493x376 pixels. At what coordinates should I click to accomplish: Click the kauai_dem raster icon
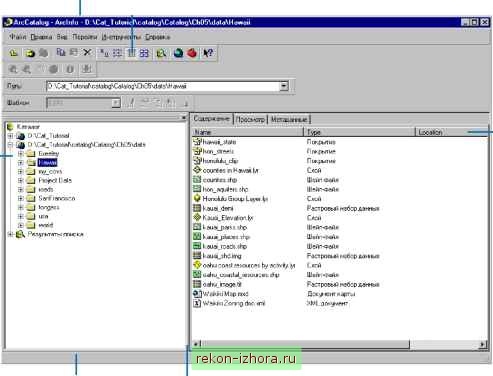(x=197, y=208)
